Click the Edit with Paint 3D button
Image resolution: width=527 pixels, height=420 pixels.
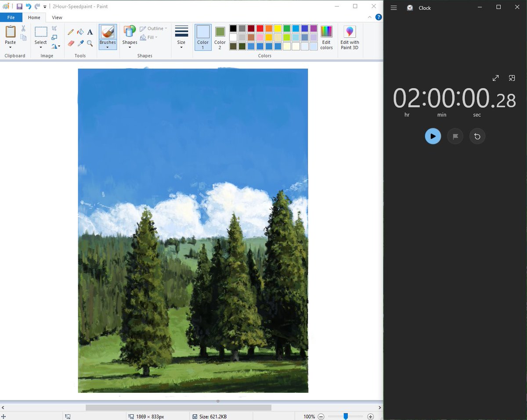tap(350, 37)
